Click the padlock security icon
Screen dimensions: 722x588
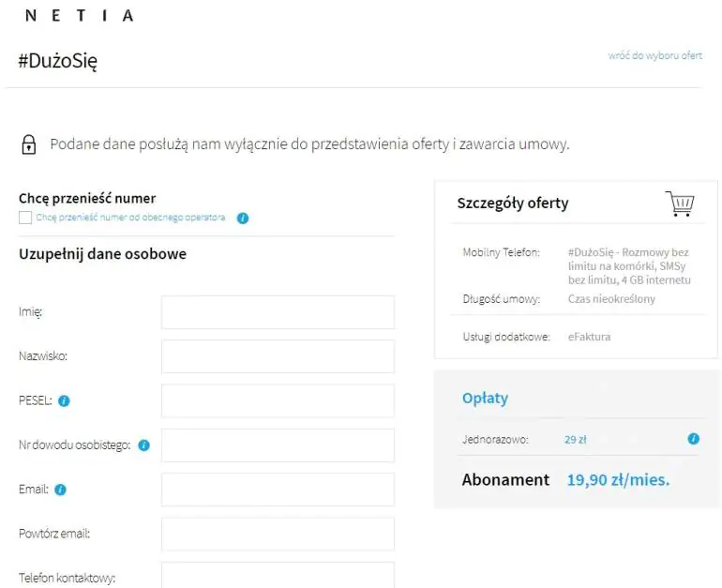pyautogui.click(x=29, y=144)
